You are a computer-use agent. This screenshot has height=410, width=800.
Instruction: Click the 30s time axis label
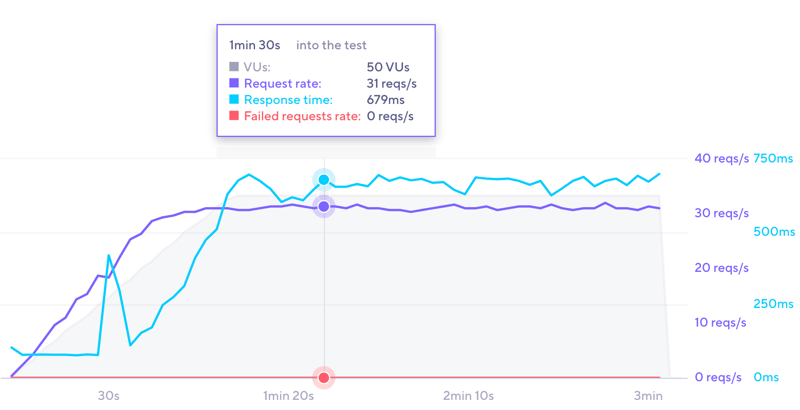click(x=108, y=396)
